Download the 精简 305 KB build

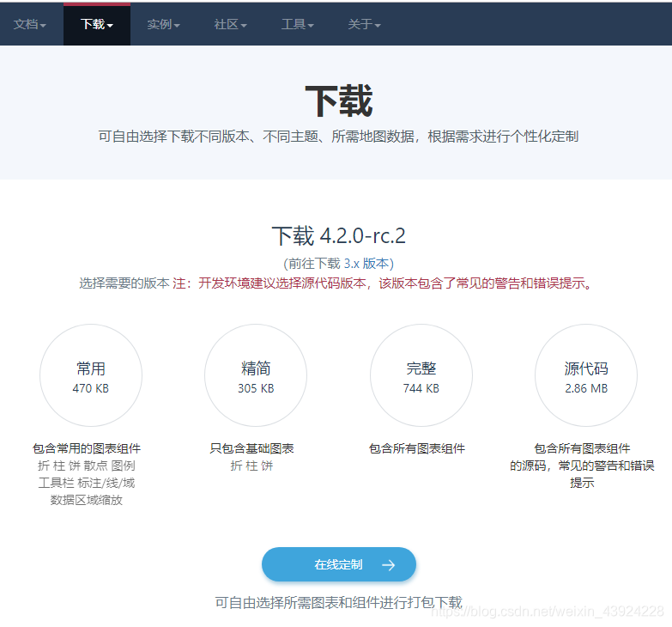pos(256,375)
